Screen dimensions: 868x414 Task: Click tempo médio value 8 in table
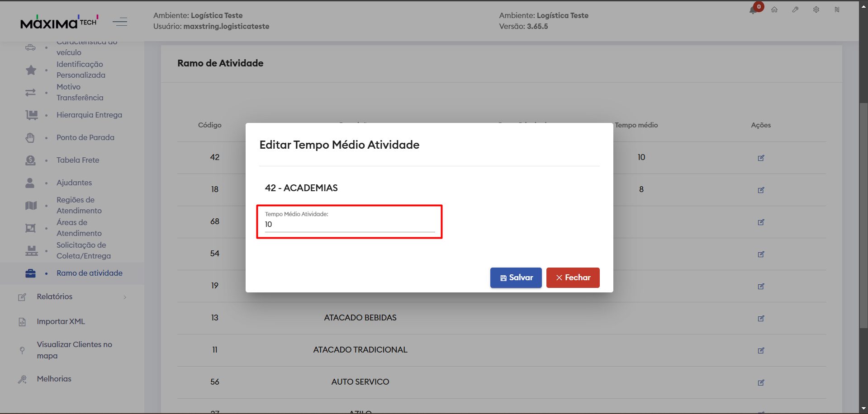coord(641,189)
